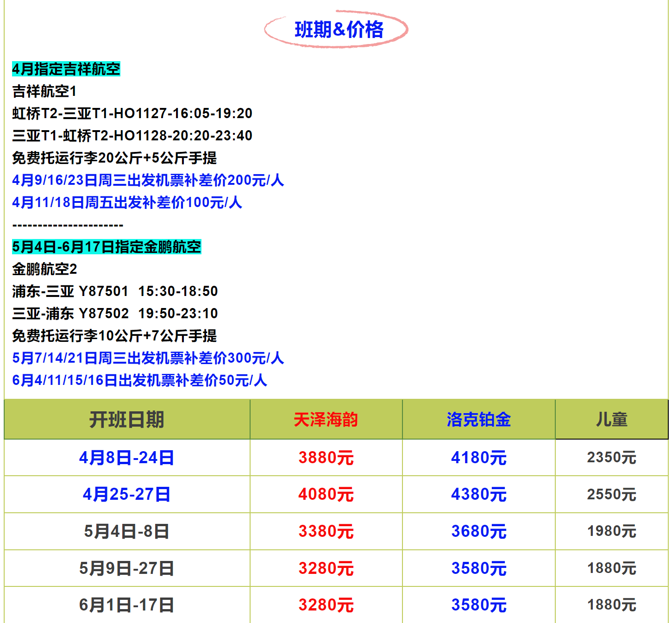Click 4月9/16/23日周三 补差价200元 note
This screenshot has width=672, height=623.
[148, 180]
